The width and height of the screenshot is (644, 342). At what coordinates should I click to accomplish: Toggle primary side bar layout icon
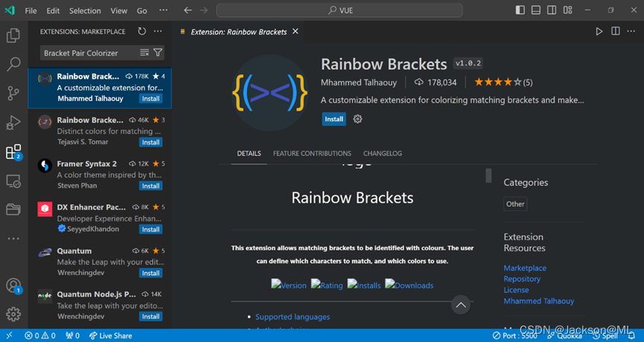click(x=520, y=10)
